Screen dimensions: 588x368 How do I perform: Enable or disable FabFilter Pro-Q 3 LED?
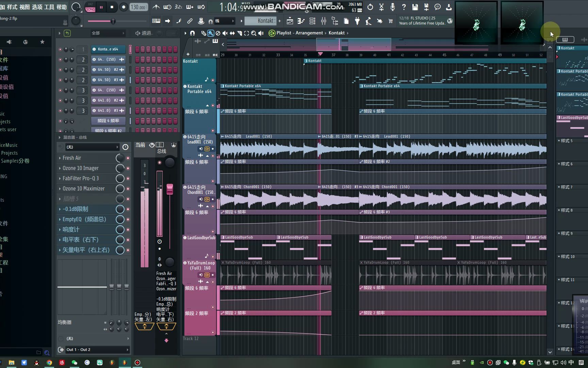click(x=128, y=179)
